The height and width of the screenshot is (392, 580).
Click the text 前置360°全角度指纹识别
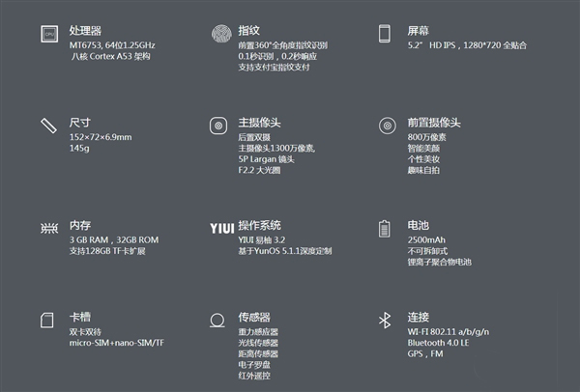[283, 45]
